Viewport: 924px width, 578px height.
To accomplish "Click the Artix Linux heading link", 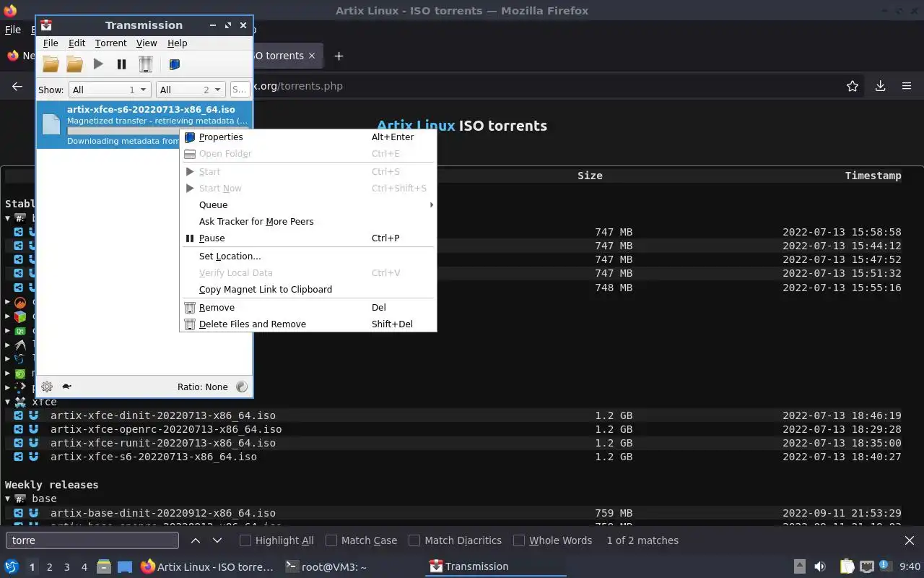I will (x=416, y=126).
